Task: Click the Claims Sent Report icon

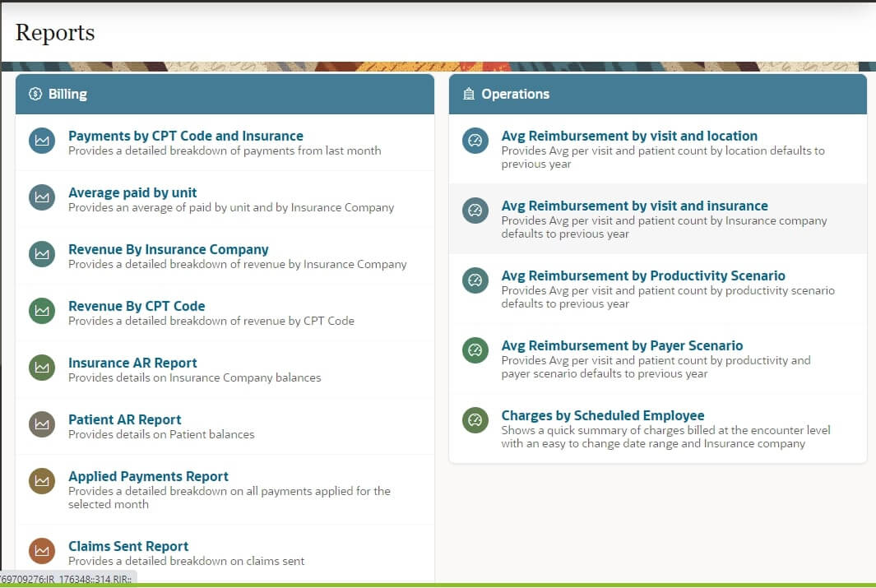Action: tap(41, 551)
